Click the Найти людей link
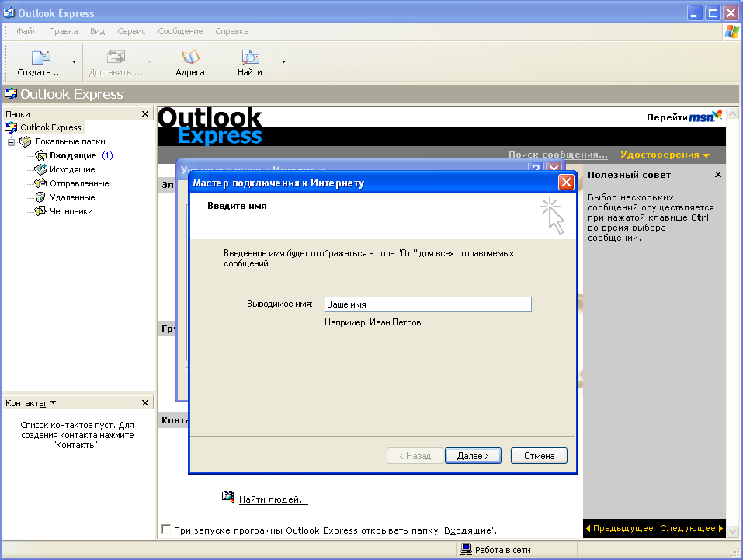The height and width of the screenshot is (560, 743). (273, 499)
